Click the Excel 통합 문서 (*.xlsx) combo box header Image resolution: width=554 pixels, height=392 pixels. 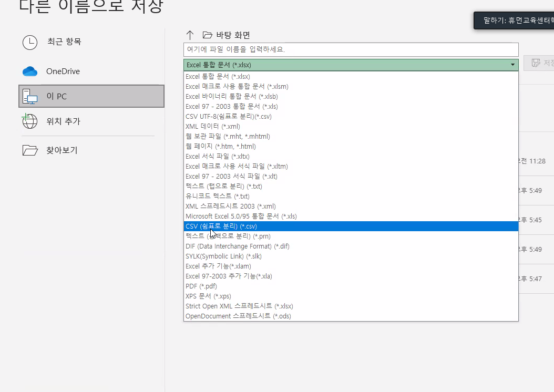(351, 65)
